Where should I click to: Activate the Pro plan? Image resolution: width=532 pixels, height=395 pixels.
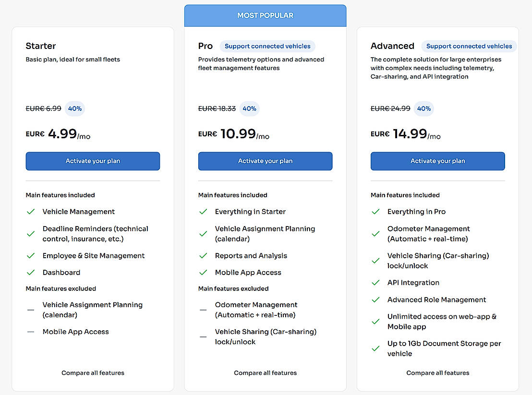click(x=265, y=161)
